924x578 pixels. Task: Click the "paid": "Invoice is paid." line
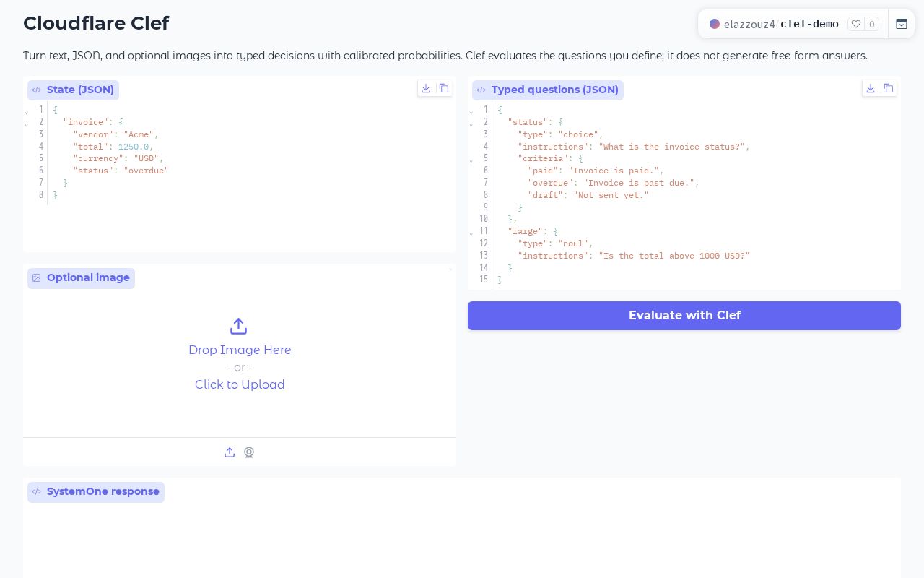pos(596,171)
